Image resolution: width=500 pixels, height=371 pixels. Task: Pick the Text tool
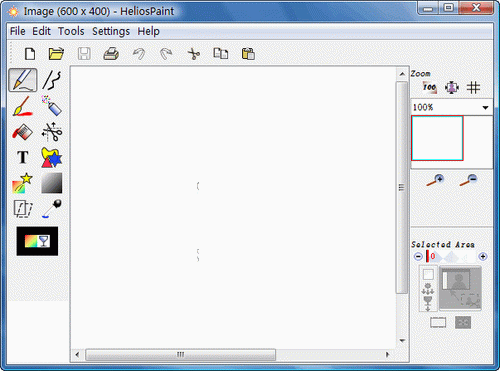(23, 157)
